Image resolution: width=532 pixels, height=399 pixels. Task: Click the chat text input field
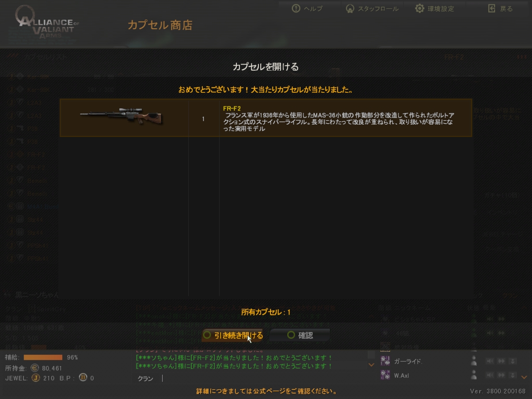pos(262,379)
